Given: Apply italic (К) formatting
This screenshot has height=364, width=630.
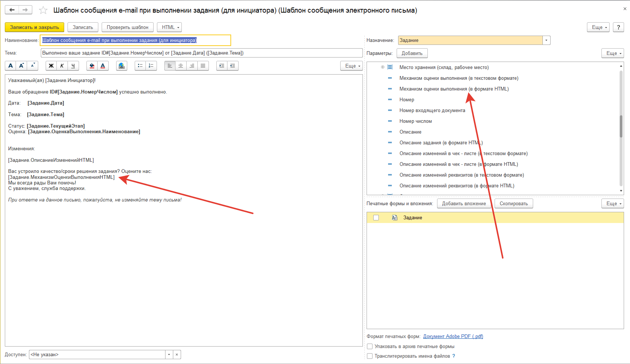Looking at the screenshot, I should tap(62, 66).
